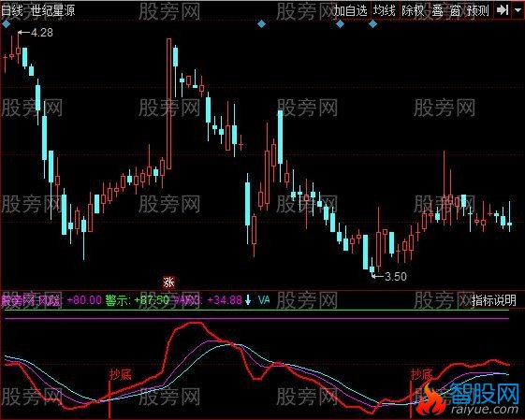This screenshot has width=525, height=420.
Task: Click the 除权 button
Action: pos(413,10)
